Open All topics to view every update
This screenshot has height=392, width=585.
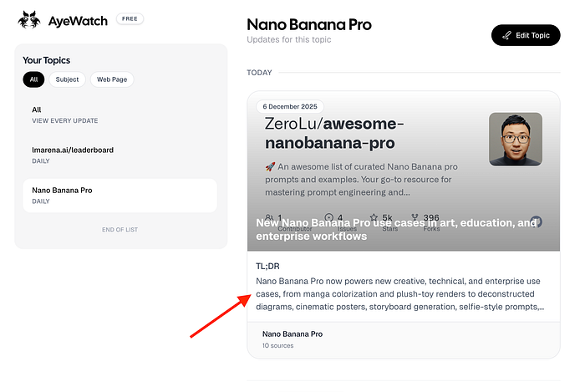click(x=64, y=115)
